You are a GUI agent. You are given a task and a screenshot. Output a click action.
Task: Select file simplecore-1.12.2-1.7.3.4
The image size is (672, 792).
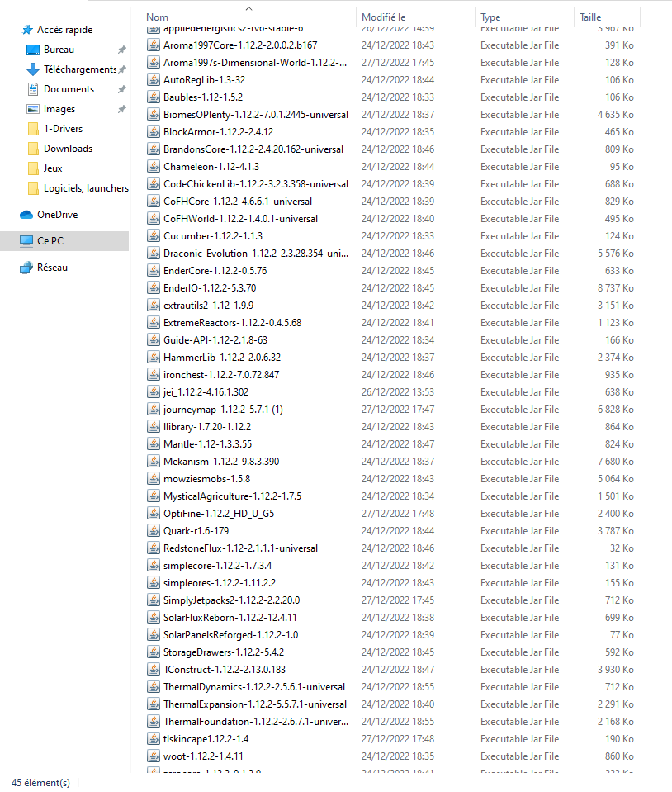point(218,566)
